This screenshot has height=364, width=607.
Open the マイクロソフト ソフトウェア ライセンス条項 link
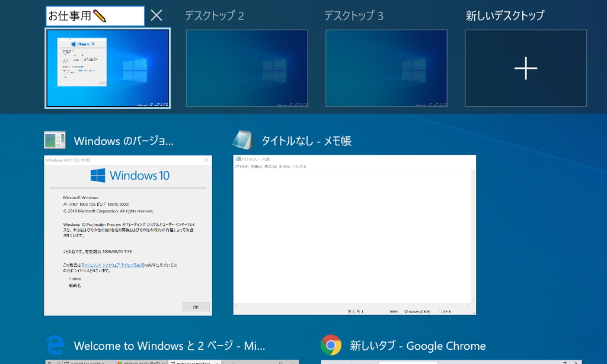[x=112, y=264]
